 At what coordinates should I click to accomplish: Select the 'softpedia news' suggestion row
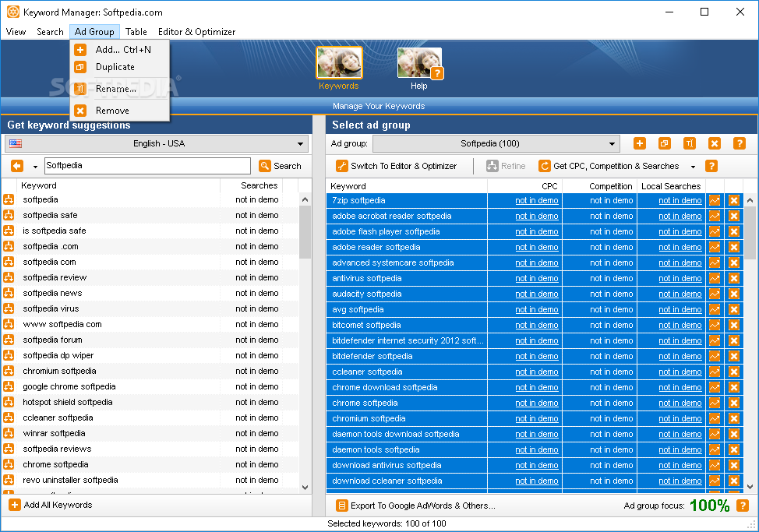(x=150, y=293)
